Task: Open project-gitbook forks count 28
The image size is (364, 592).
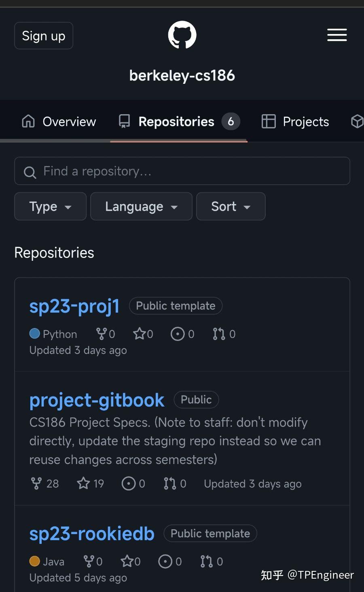Action: pyautogui.click(x=45, y=483)
